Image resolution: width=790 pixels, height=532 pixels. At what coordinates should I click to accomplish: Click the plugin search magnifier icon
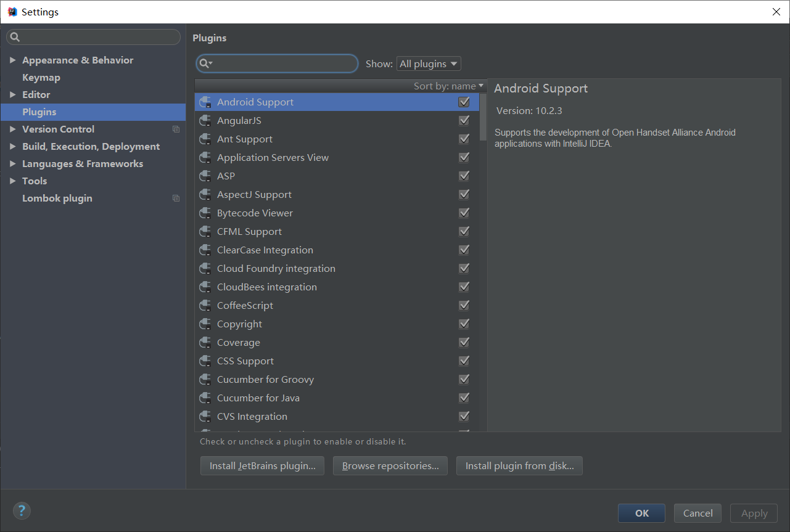[205, 63]
